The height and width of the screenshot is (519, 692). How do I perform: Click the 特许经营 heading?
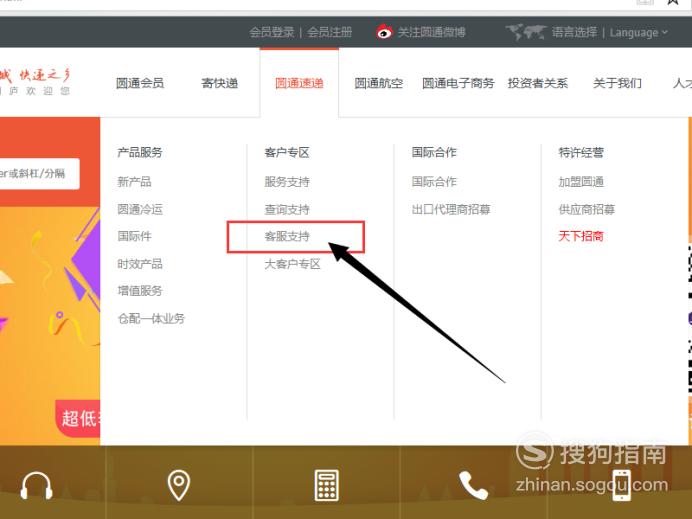(581, 153)
